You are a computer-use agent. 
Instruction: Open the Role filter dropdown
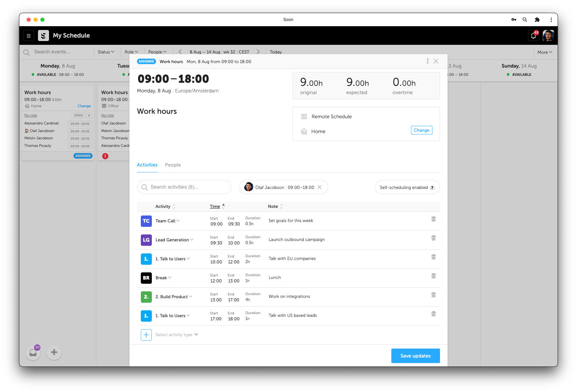click(131, 52)
